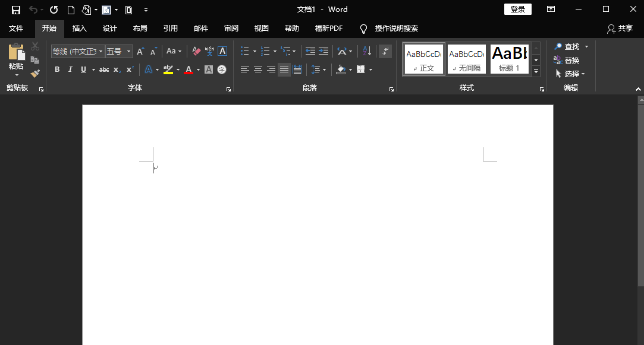Click the 登录 sign-in button
The width and height of the screenshot is (644, 345).
[x=517, y=10]
